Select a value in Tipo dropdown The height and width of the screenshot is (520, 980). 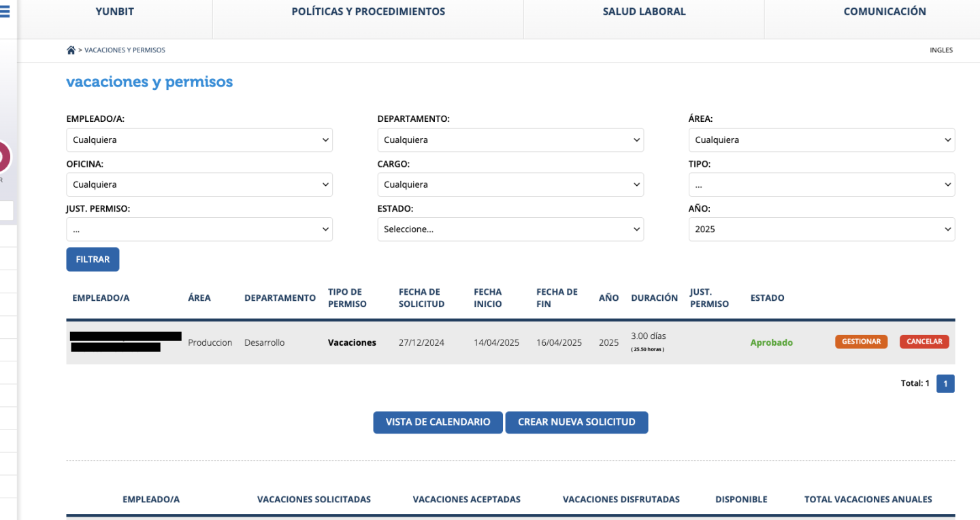(x=821, y=185)
